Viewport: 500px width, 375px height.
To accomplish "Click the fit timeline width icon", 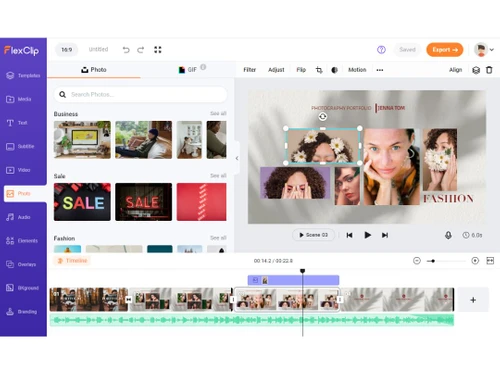I will (x=490, y=261).
